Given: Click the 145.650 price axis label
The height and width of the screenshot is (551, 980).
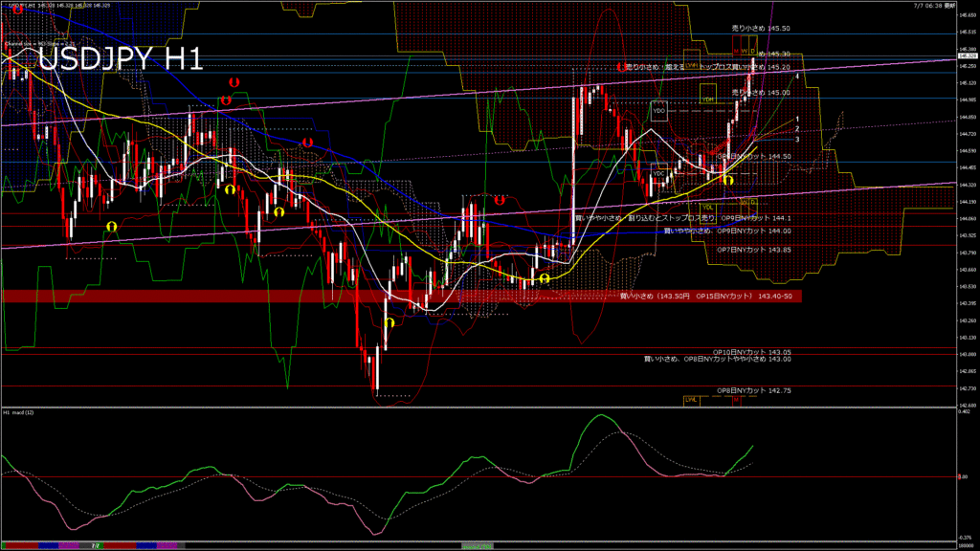Looking at the screenshot, I should coord(968,15).
